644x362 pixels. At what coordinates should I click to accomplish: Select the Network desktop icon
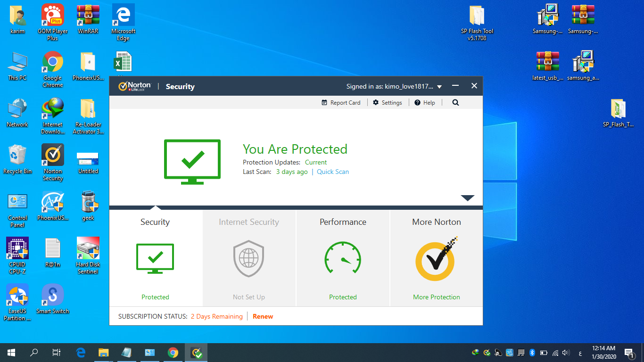coord(17,113)
